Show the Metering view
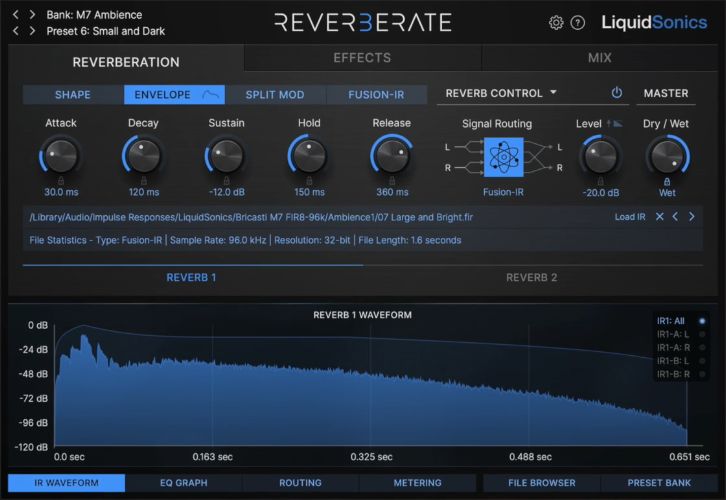 418,483
